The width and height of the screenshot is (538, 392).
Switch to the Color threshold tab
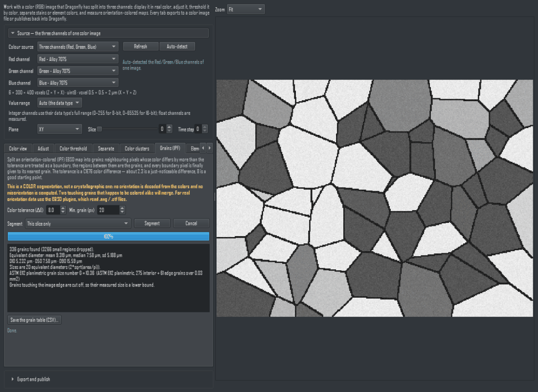pyautogui.click(x=73, y=149)
